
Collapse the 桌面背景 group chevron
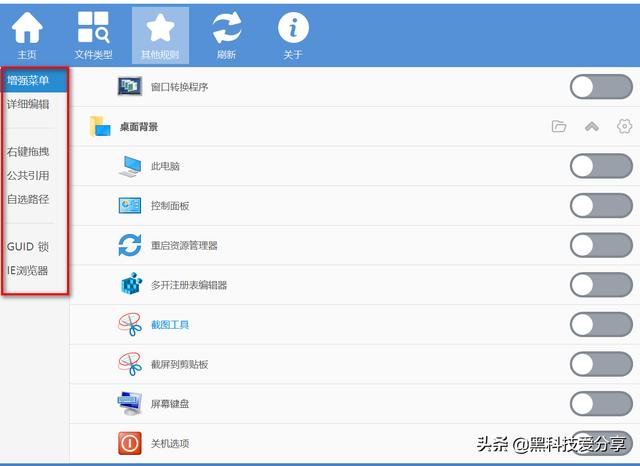[x=592, y=126]
